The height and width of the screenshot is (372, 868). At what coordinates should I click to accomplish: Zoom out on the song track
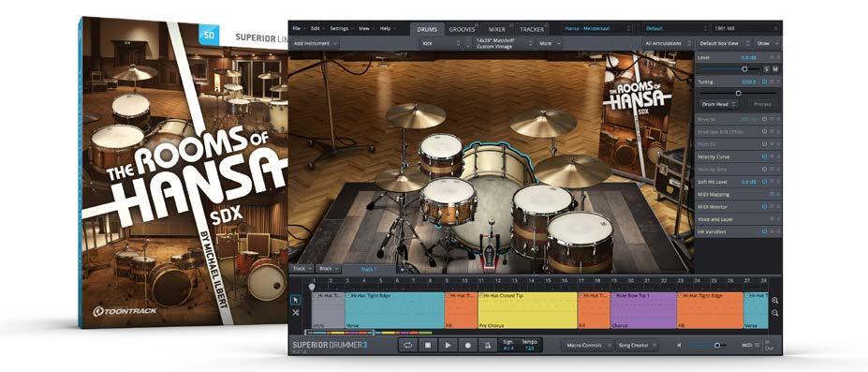(775, 313)
